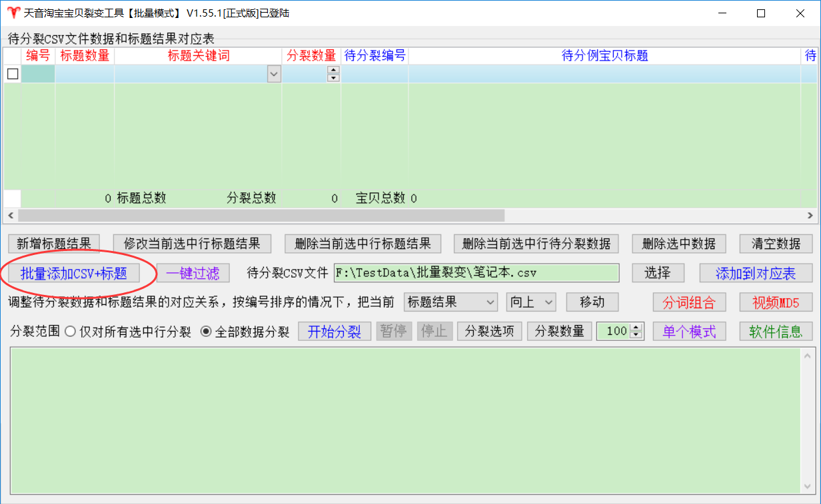Tick the checkbox in the first table row
The image size is (821, 504).
click(x=13, y=74)
